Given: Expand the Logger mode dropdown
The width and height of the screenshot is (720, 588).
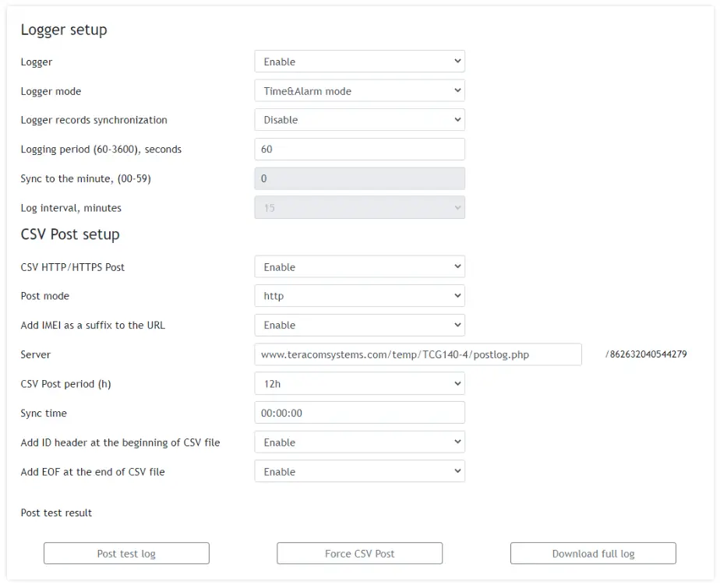Looking at the screenshot, I should pos(359,91).
